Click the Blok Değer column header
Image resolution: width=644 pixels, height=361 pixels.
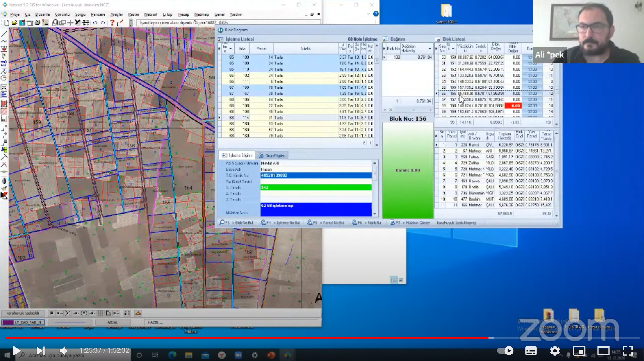(x=496, y=47)
